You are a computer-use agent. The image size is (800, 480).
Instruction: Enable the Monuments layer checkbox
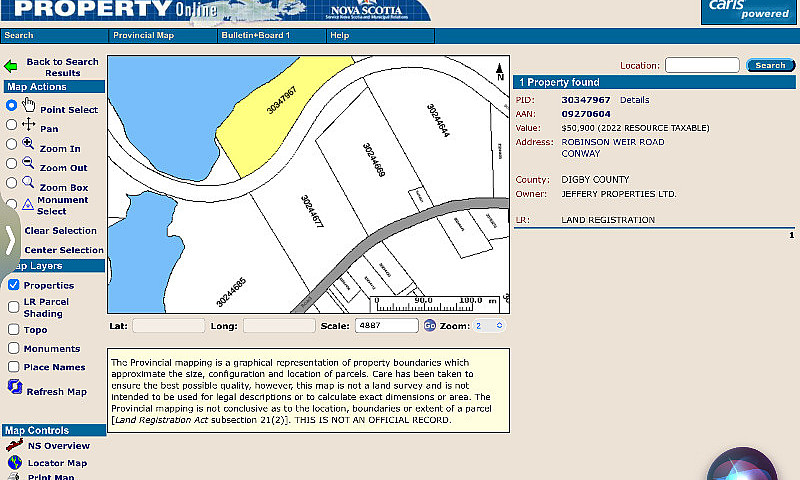click(14, 348)
